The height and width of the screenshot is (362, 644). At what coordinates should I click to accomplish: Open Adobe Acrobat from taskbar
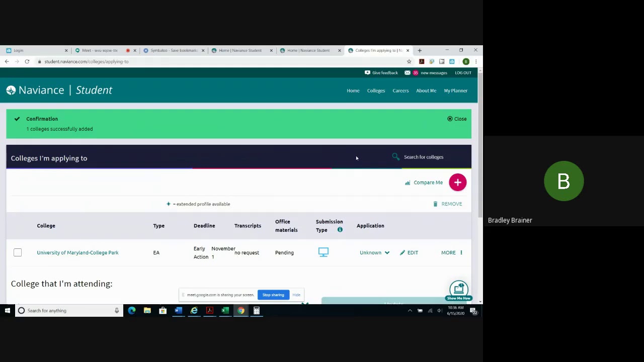(210, 311)
